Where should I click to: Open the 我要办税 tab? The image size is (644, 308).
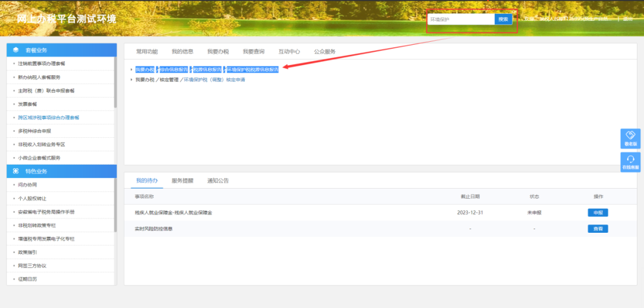[x=218, y=51]
